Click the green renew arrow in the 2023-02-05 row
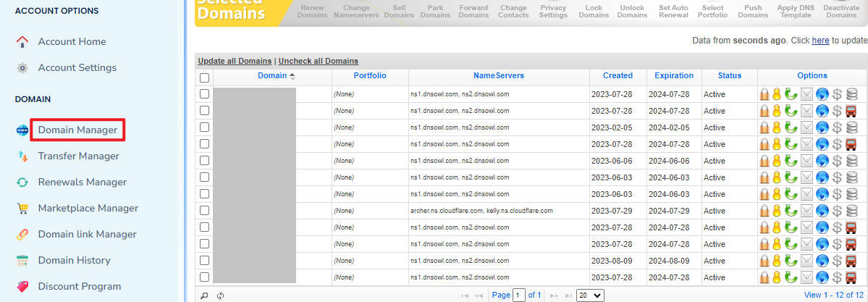The height and width of the screenshot is (302, 868). (x=791, y=127)
